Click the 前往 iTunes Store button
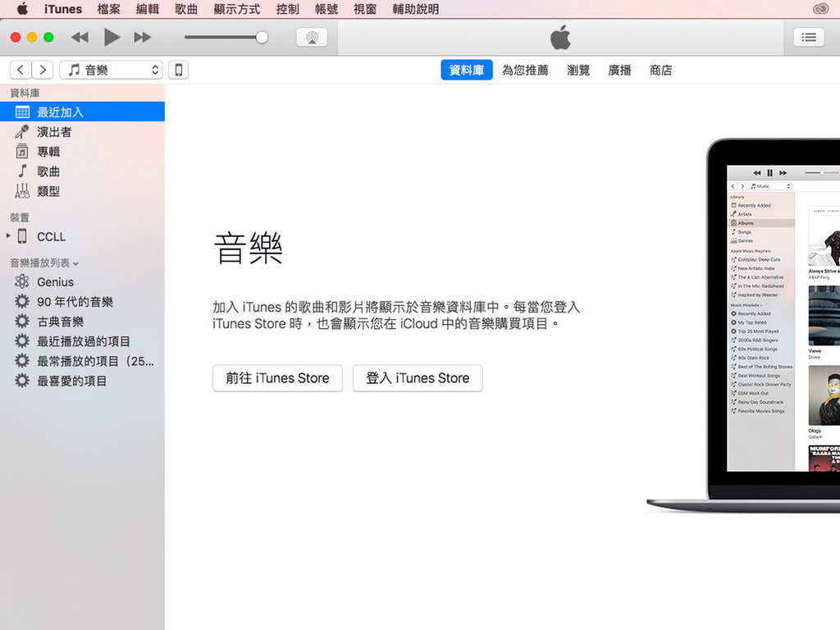The image size is (840, 630). [x=277, y=378]
